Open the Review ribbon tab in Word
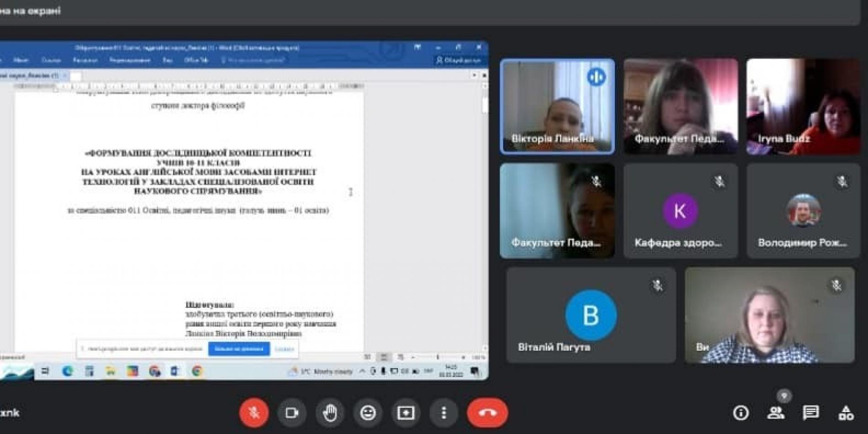The height and width of the screenshot is (434, 868). [130, 60]
